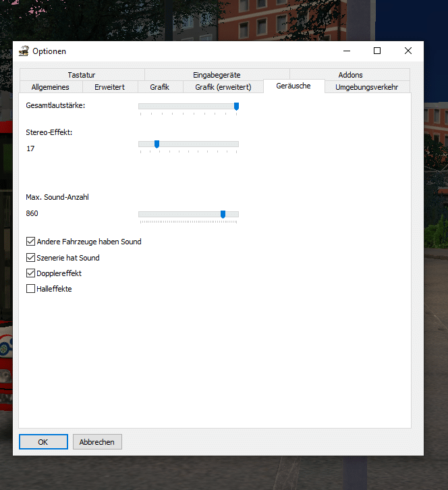
Task: Click the Stereo-Effekt slider thumb
Action: pos(157,144)
